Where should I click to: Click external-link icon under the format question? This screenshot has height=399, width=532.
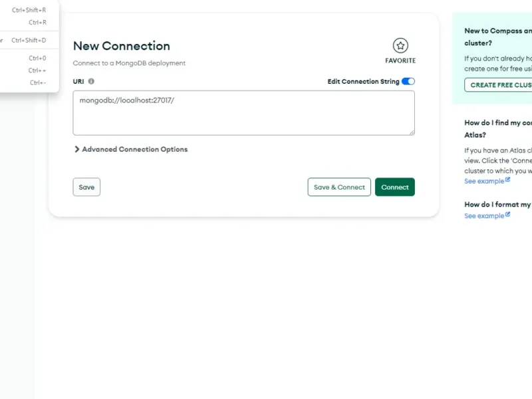tap(508, 215)
